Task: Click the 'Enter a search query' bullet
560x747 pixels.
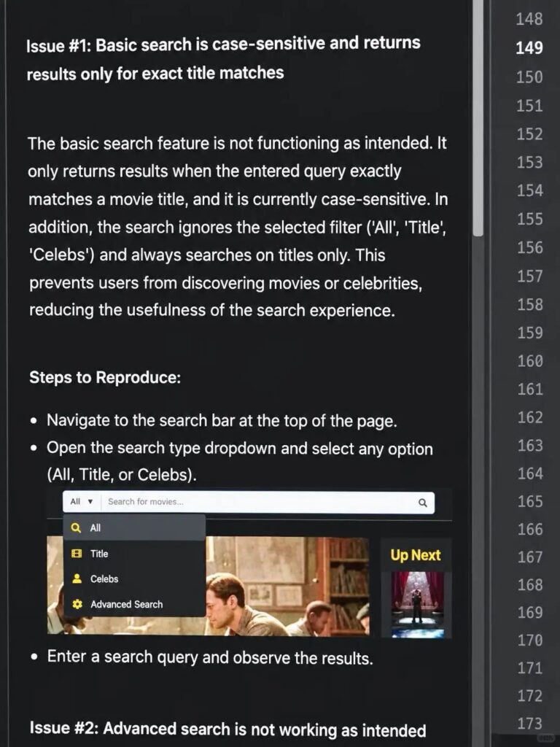Action: (x=209, y=657)
